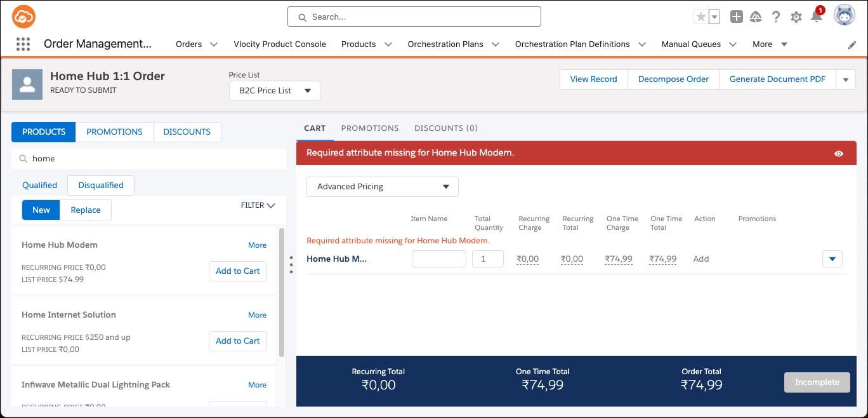868x418 pixels.
Task: Click the Favorites star icon
Action: [700, 17]
